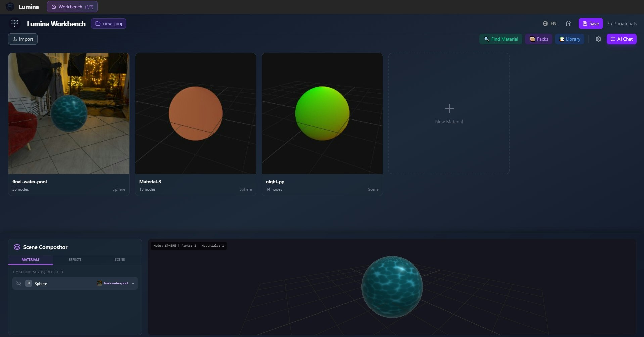Switch to the SCENE tab

coord(120,259)
